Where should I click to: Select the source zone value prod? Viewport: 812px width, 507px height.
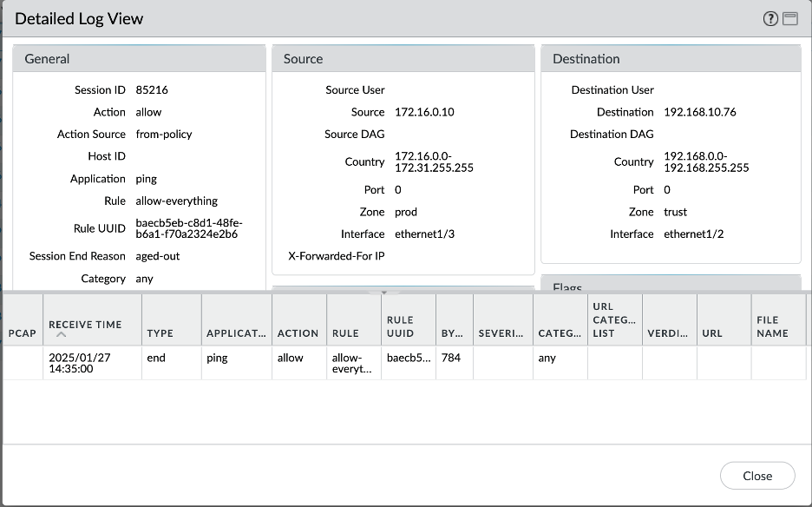(405, 212)
